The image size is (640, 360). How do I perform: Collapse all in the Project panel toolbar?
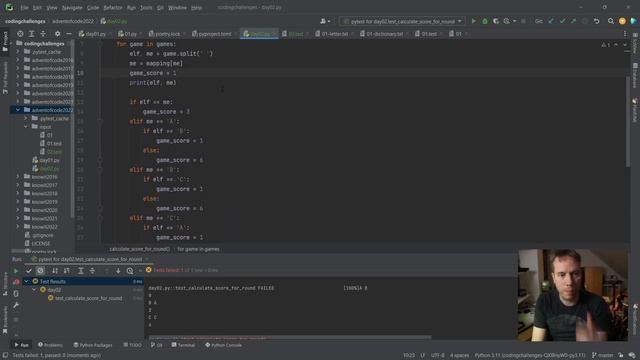pyautogui.click(x=43, y=34)
